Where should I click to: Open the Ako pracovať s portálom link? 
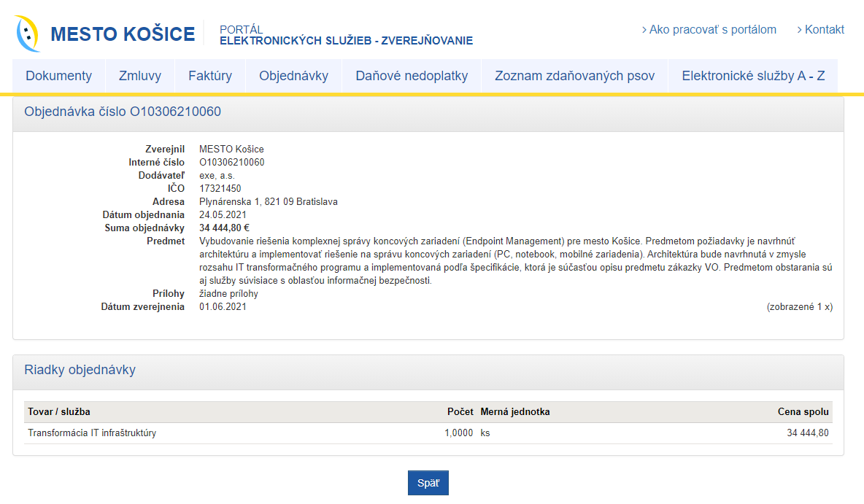[x=709, y=30]
